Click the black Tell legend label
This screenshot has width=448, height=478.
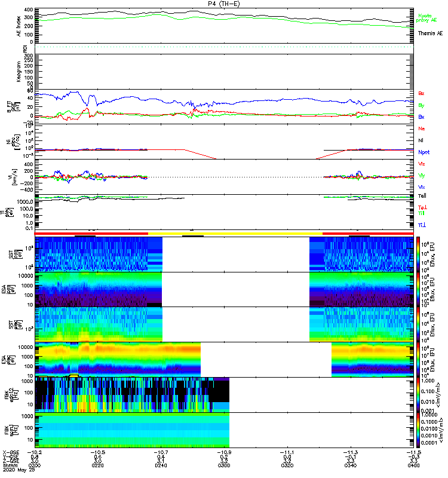tap(422, 196)
